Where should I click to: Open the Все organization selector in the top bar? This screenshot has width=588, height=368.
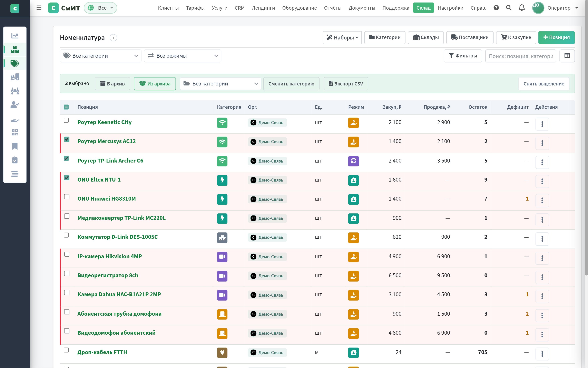[x=100, y=8]
